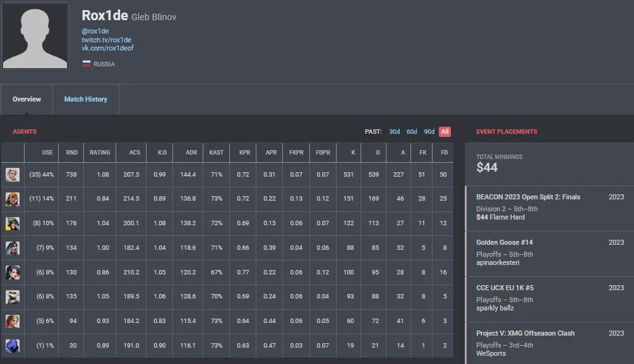Click the EVENT PLACEMENTS heading
This screenshot has width=634, height=364.
[x=506, y=132]
